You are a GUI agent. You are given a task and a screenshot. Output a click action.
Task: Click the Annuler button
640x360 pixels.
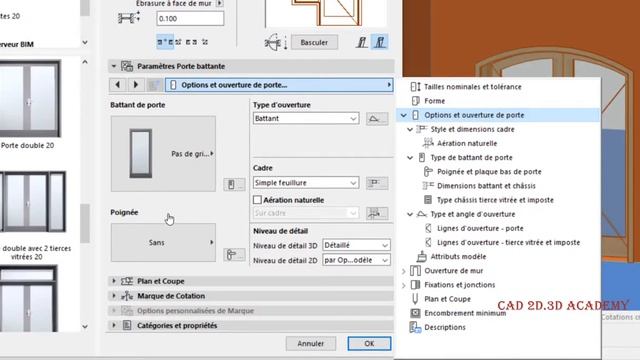point(310,343)
